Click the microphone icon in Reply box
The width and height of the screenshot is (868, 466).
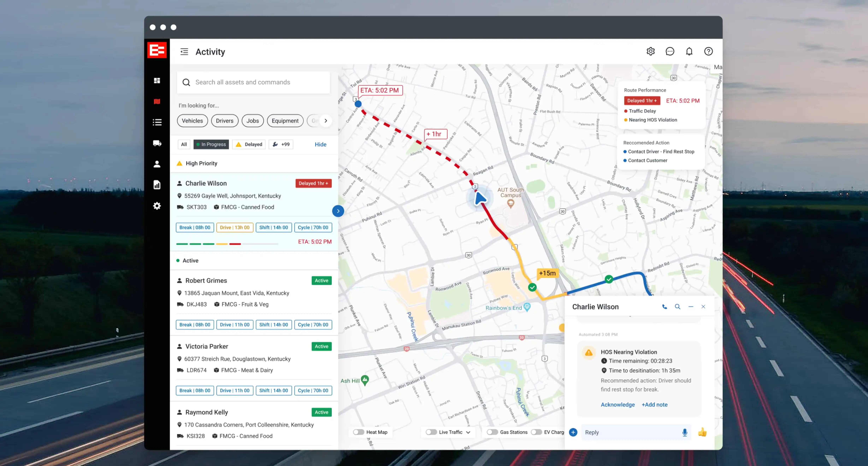coord(684,432)
